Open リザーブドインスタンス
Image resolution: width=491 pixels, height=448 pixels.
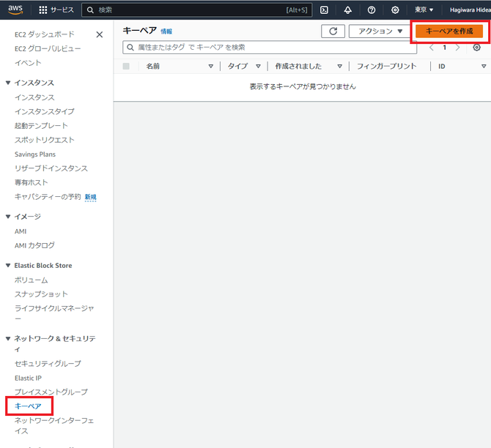point(51,168)
